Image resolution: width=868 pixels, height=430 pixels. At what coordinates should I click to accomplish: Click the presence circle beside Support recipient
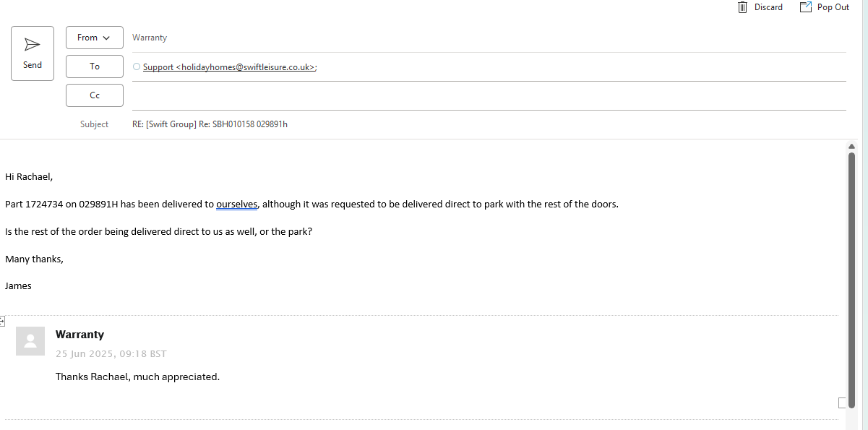point(137,66)
